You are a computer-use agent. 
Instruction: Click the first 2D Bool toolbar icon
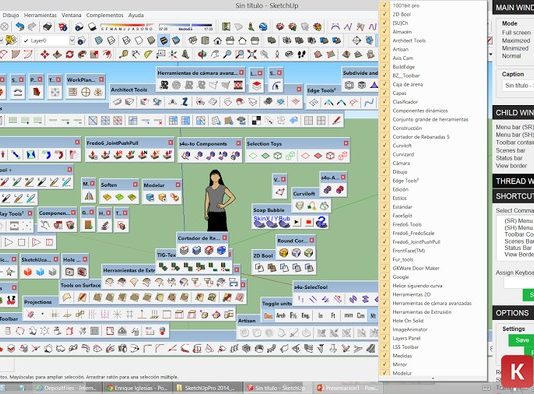click(260, 268)
